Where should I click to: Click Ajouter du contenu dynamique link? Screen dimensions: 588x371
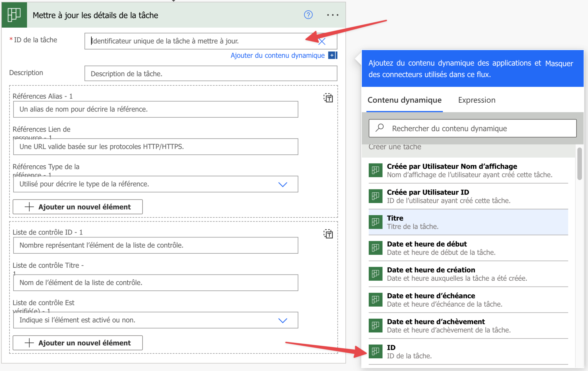click(277, 56)
